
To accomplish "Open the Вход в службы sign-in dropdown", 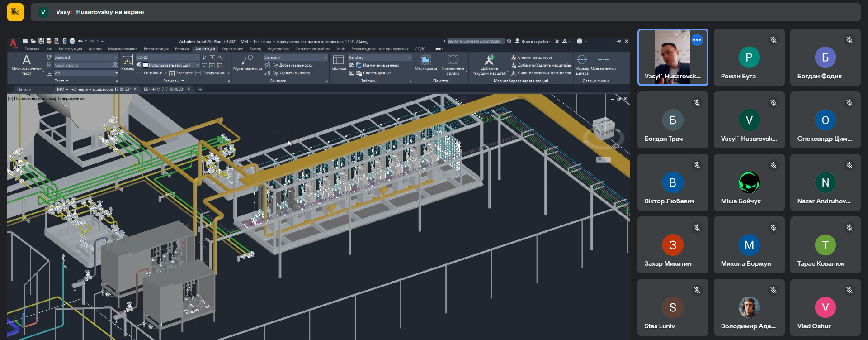I will [x=533, y=41].
